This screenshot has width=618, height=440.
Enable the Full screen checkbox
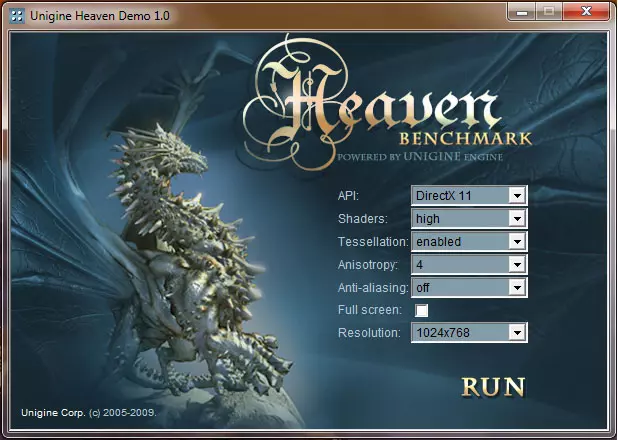pyautogui.click(x=421, y=310)
